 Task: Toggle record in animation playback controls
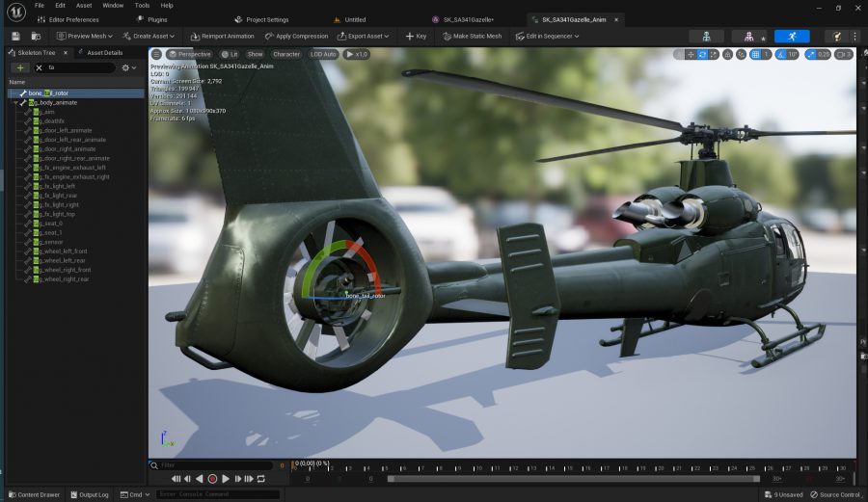[212, 479]
